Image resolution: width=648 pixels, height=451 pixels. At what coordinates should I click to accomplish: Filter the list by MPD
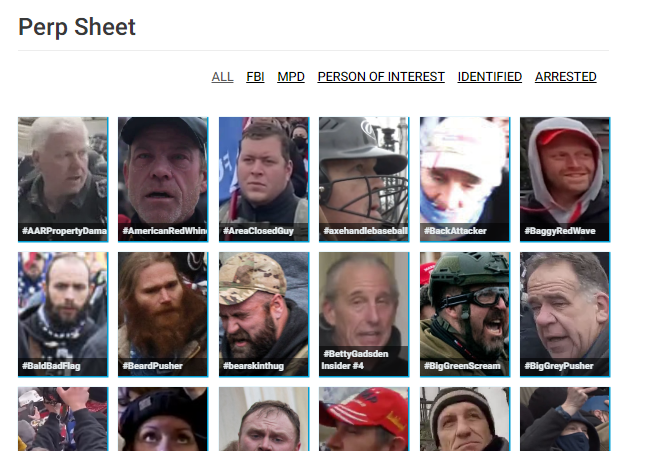291,77
